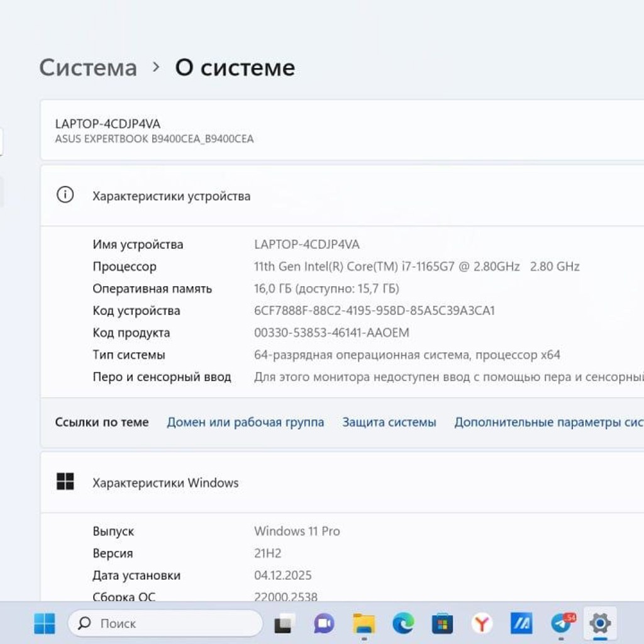
Task: Collapse the Характеристики устройства section
Action: (342, 196)
